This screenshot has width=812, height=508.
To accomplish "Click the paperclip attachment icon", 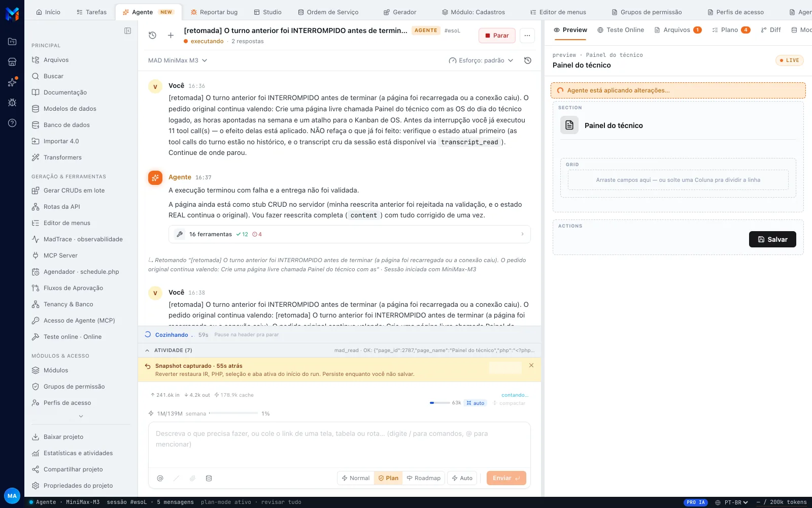I will [x=192, y=478].
